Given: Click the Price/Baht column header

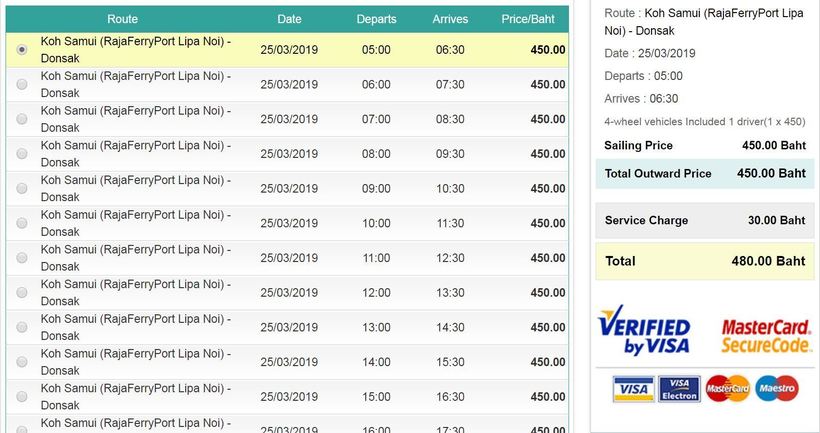Looking at the screenshot, I should point(528,19).
